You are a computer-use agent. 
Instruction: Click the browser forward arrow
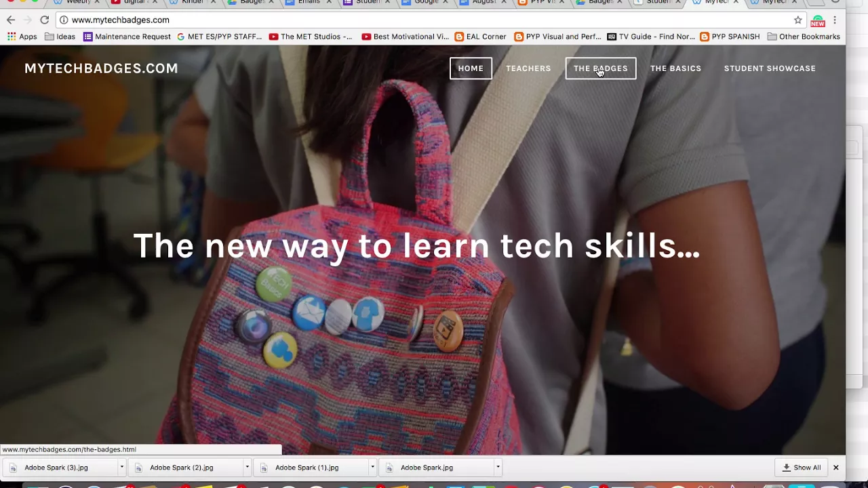27,20
